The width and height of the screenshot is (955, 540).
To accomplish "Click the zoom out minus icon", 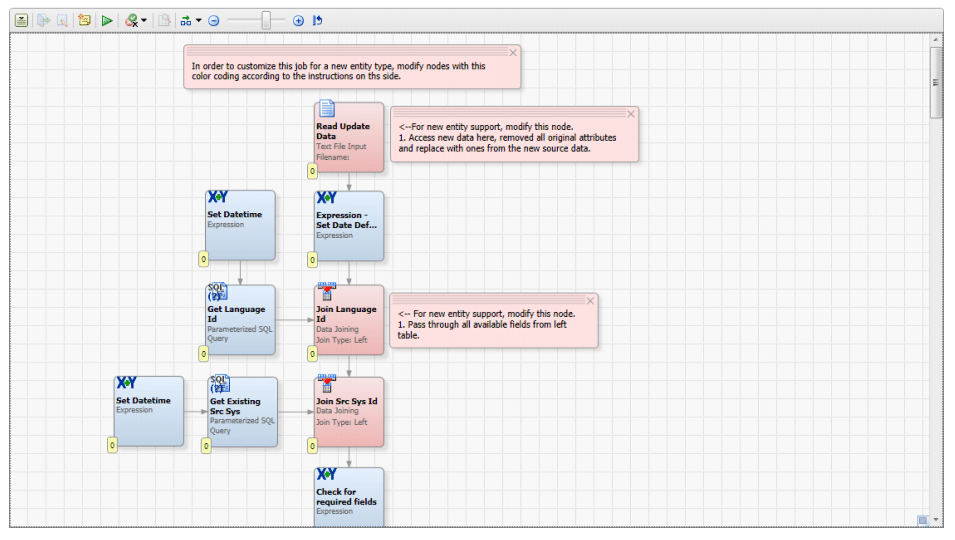I will 214,21.
